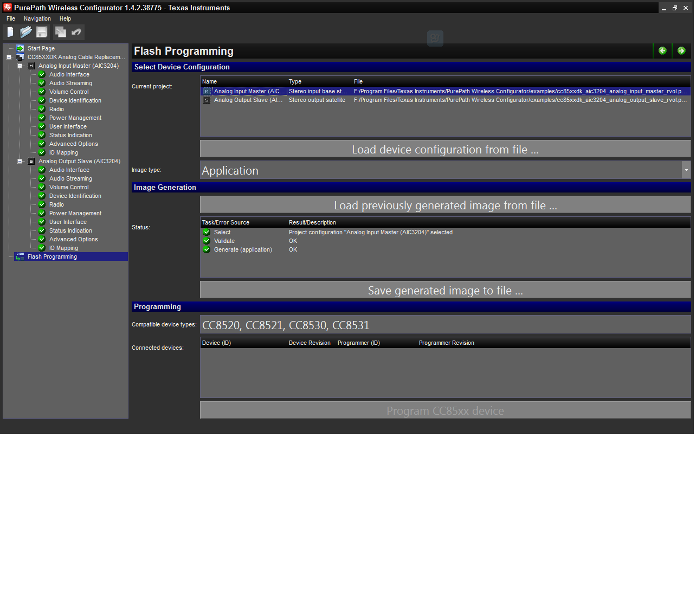The height and width of the screenshot is (616, 696).
Task: Click the Undo arrow toolbar icon
Action: [76, 32]
